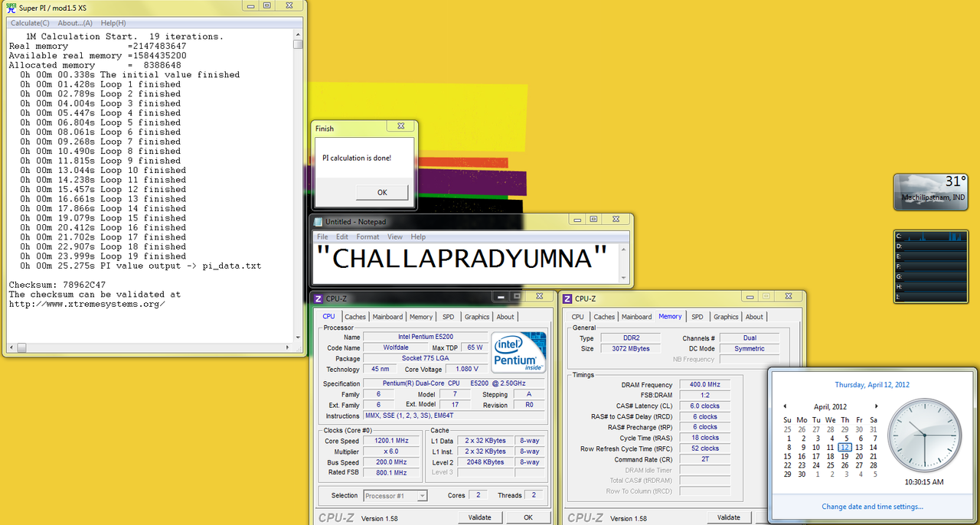Viewport: 980px width, 525px height.
Task: Click the PI value output -> pi_data.txt line
Action: (140, 266)
